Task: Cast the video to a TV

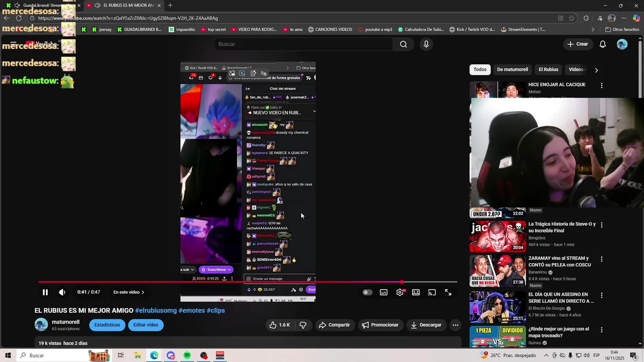Action: click(432, 292)
